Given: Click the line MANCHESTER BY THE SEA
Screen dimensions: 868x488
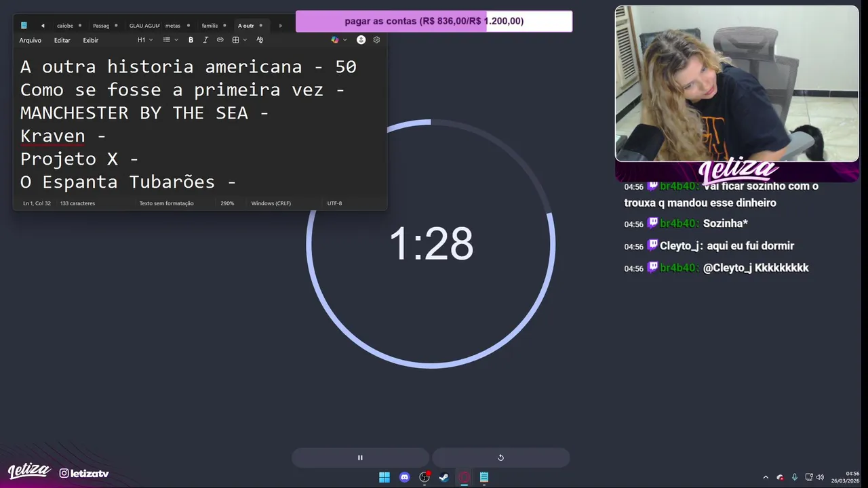Looking at the screenshot, I should [144, 113].
